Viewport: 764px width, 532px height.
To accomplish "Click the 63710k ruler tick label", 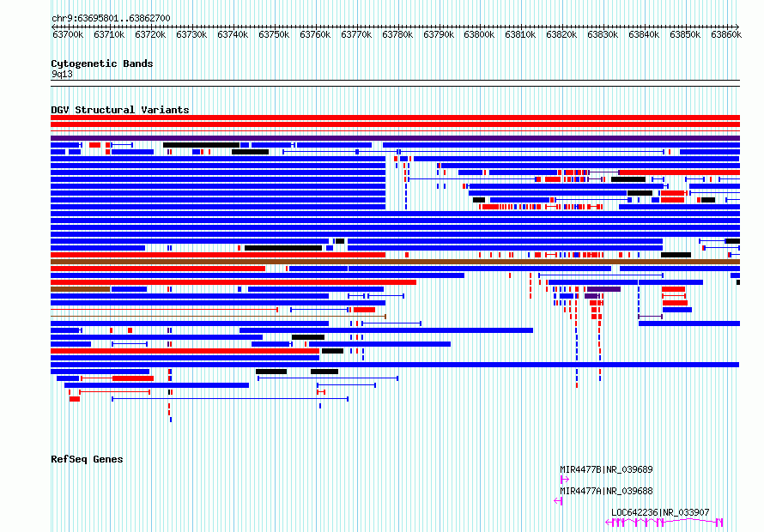I will click(x=109, y=35).
